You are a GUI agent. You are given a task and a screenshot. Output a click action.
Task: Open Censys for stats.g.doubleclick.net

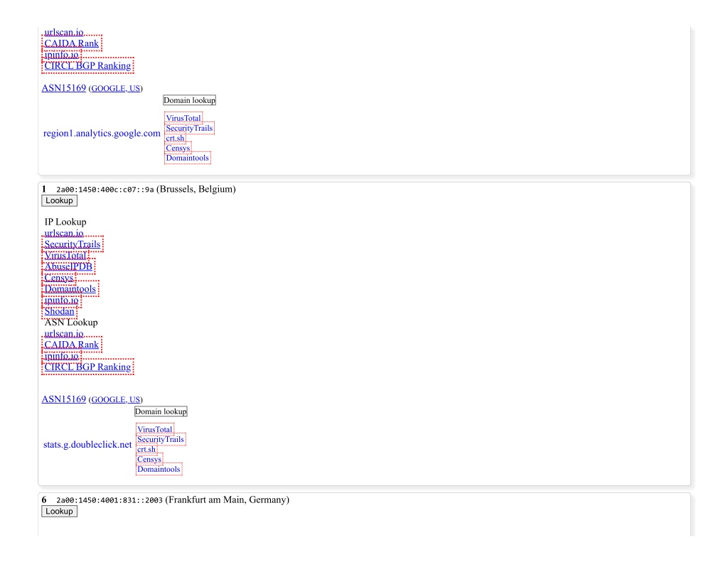point(149,460)
